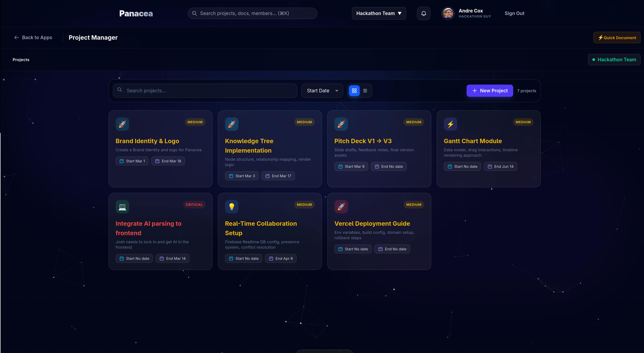Screen dimensions: 644x353
Task: Click Sign Out
Action: coord(514,14)
